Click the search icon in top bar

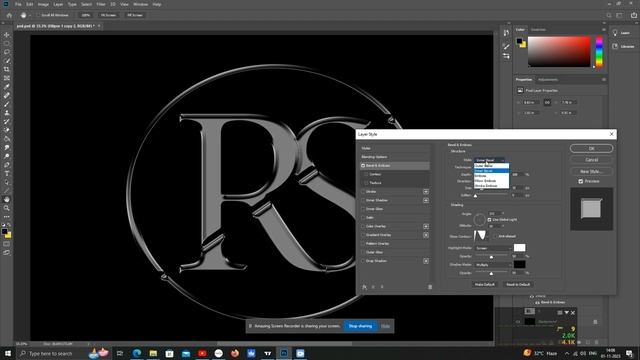(609, 15)
